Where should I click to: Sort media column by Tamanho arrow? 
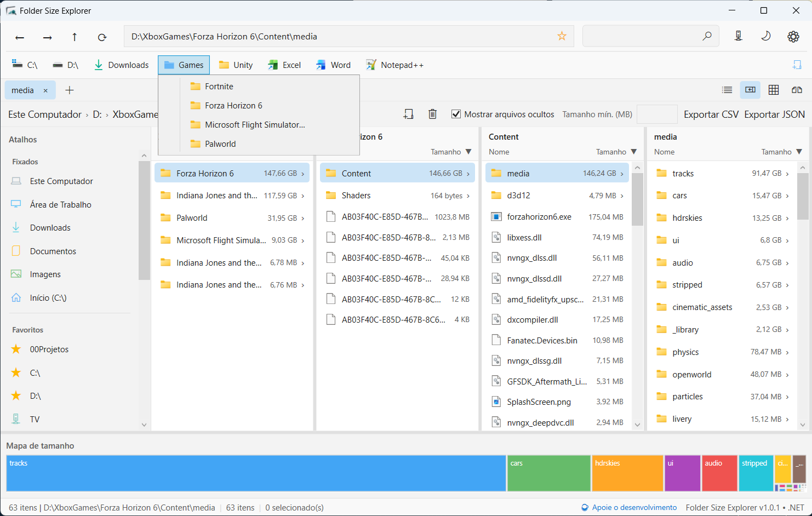click(799, 152)
